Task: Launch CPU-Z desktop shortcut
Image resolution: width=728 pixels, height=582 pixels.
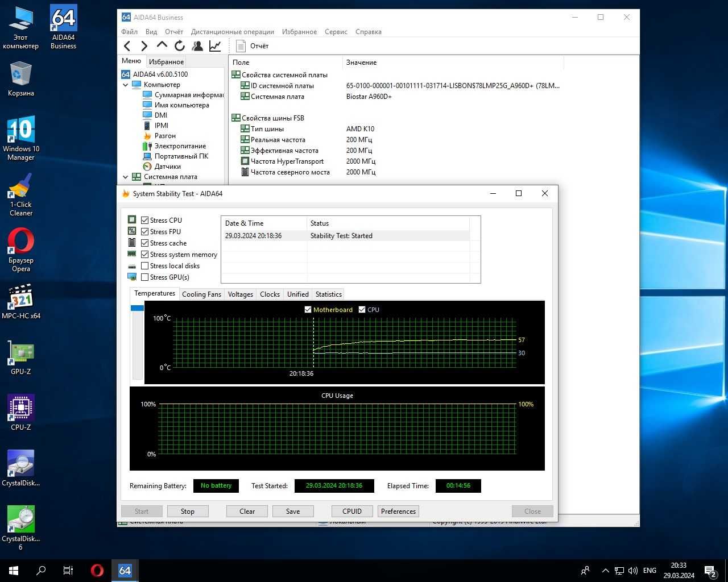Action: click(21, 413)
